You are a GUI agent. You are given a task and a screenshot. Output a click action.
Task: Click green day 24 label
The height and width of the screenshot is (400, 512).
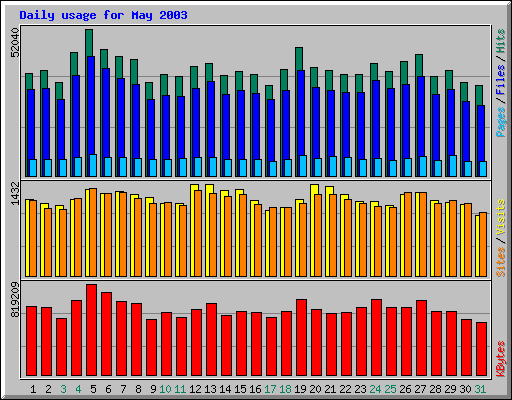(x=375, y=389)
